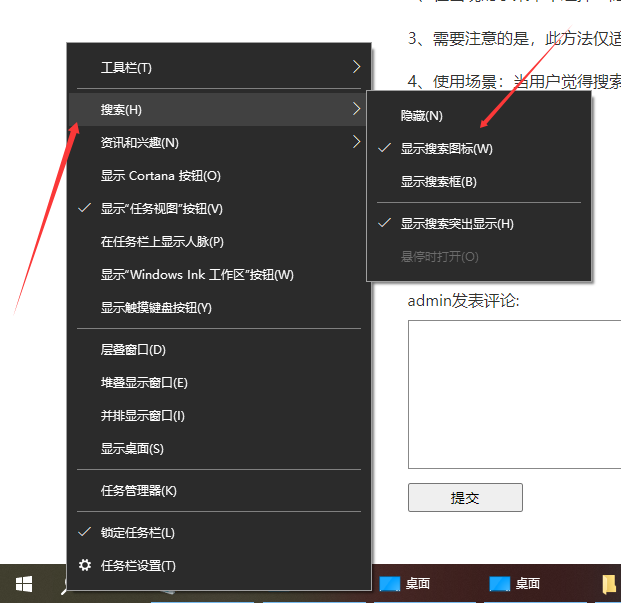Select 显示搜索框 menu item

pyautogui.click(x=438, y=182)
